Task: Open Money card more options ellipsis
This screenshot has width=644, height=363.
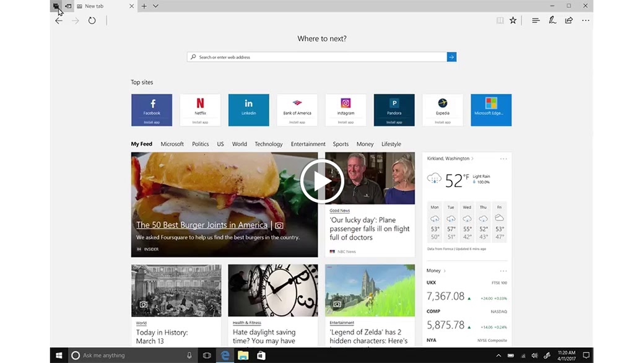Action: coord(503,271)
